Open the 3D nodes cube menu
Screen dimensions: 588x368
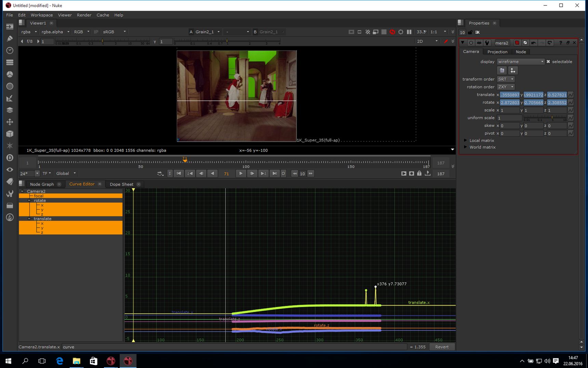[x=10, y=134]
